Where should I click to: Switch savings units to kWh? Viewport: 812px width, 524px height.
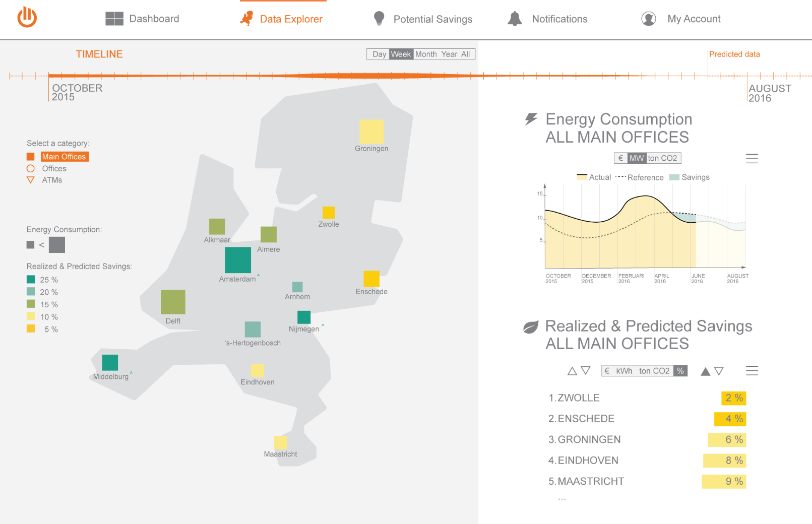pos(624,371)
